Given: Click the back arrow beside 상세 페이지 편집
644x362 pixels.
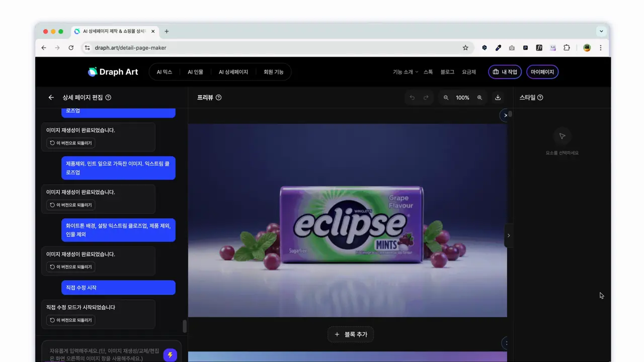Looking at the screenshot, I should tap(51, 98).
